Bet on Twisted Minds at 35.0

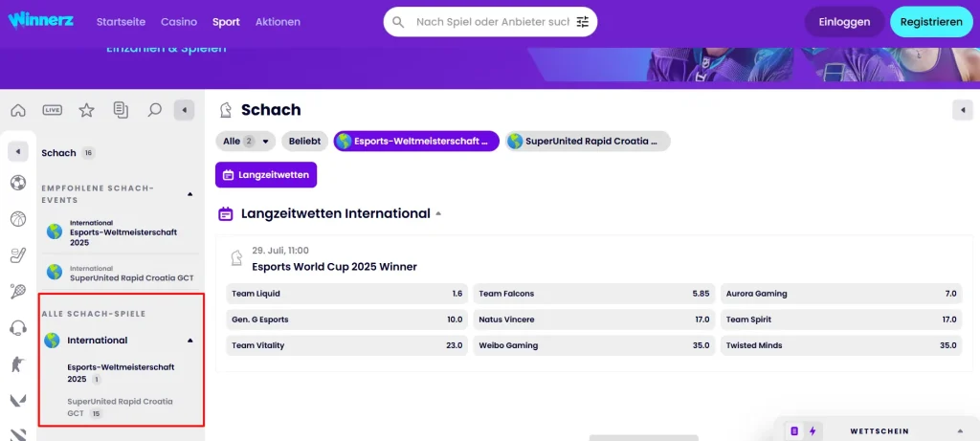tap(840, 345)
